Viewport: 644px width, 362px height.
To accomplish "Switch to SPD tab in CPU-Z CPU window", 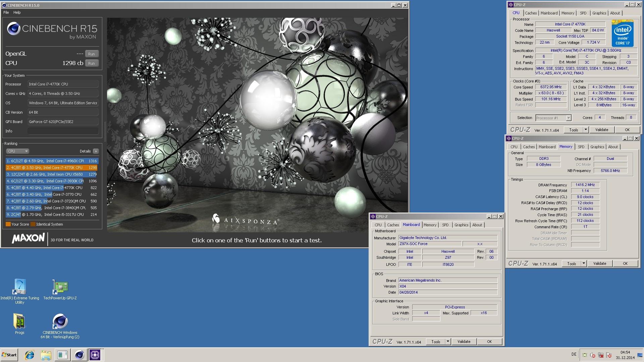I will pyautogui.click(x=583, y=13).
